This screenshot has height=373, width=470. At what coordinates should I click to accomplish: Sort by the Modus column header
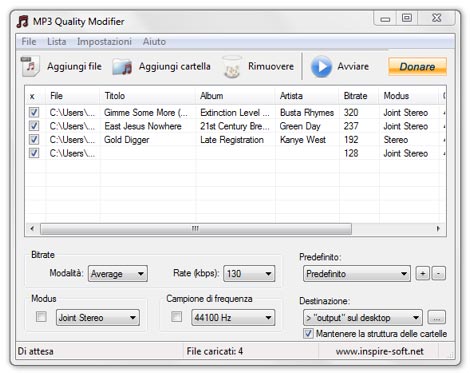[408, 96]
